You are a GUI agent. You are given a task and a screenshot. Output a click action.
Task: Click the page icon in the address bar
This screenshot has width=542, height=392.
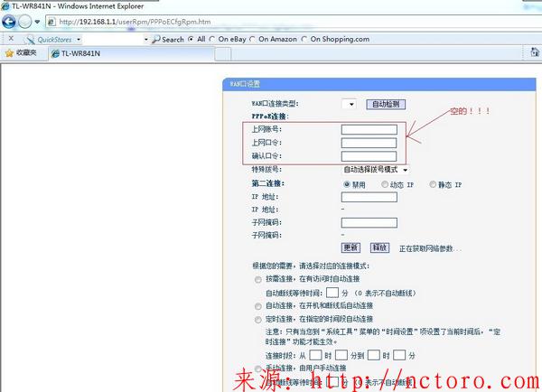click(51, 22)
